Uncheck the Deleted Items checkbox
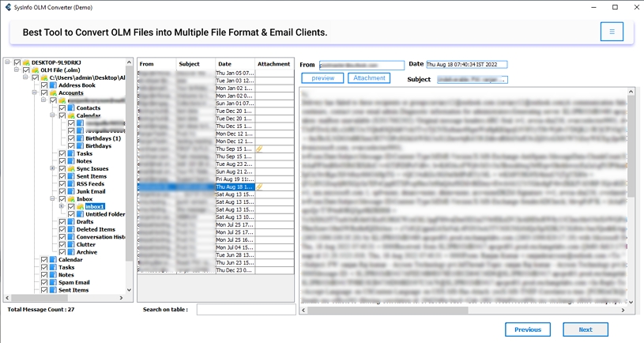The height and width of the screenshot is (343, 644). [62, 229]
